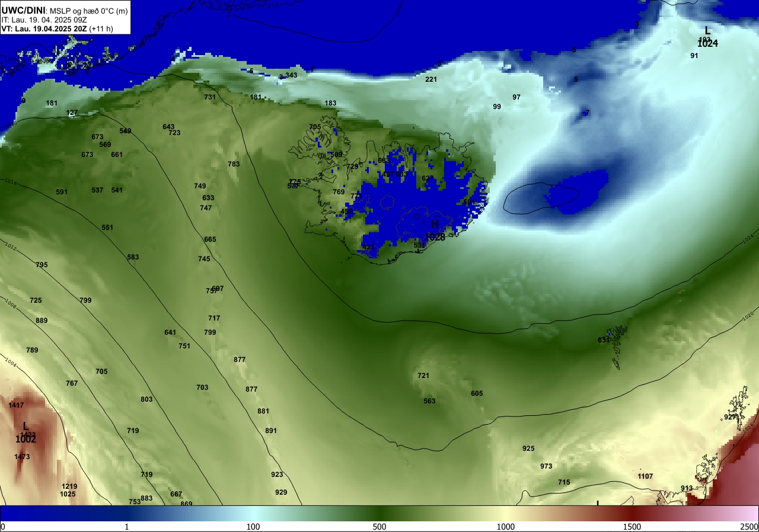
Task: Click the 889 height value
Action: coord(42,321)
